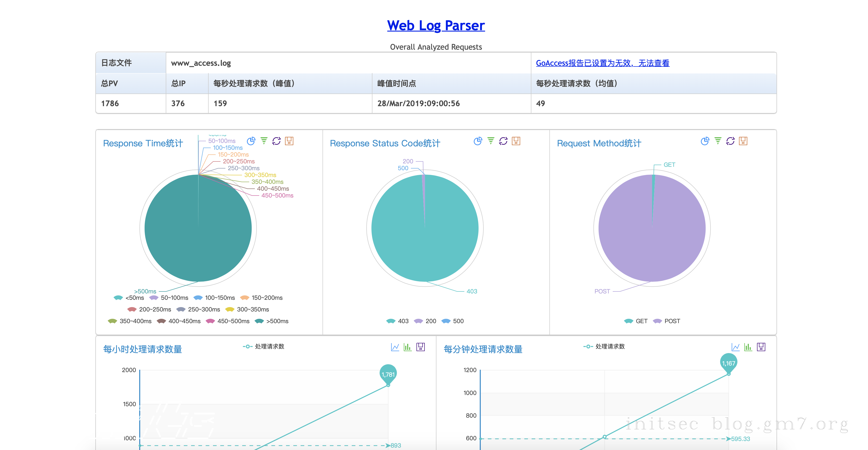The width and height of the screenshot is (868, 450).
Task: Switch hourly requests chart to bar view
Action: [408, 347]
